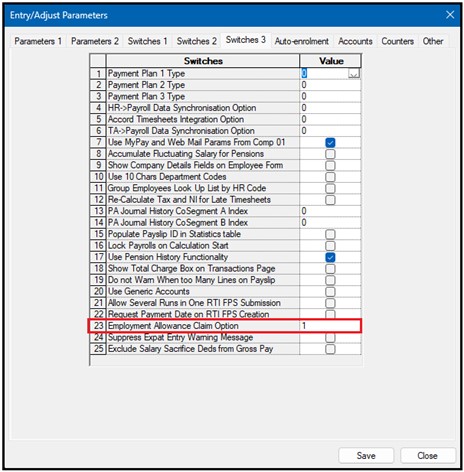Go to the Auto-enrolment tab
The image size is (464, 472).
tap(302, 41)
